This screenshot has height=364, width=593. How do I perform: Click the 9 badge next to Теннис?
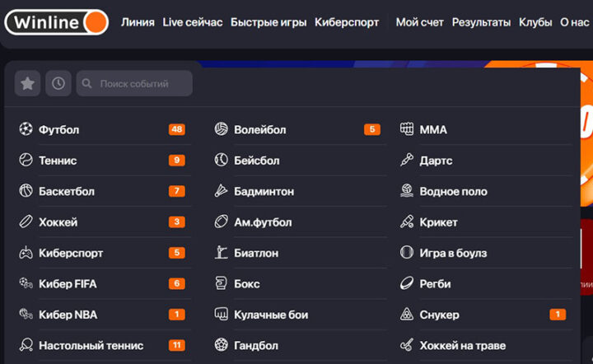pyautogui.click(x=176, y=160)
